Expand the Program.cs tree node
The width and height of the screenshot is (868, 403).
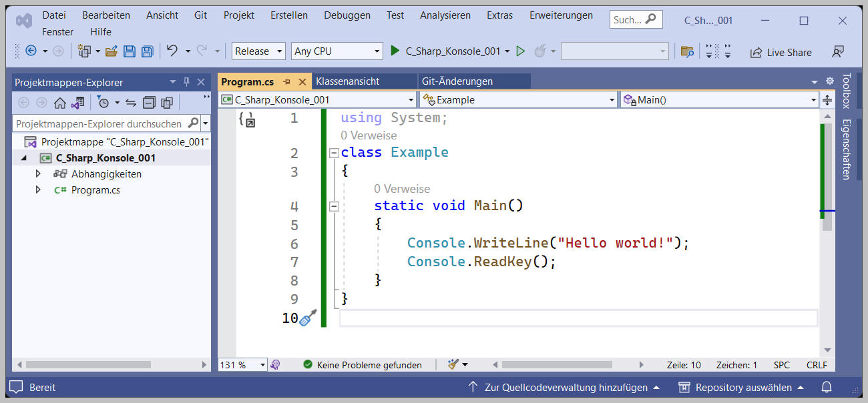[x=38, y=189]
